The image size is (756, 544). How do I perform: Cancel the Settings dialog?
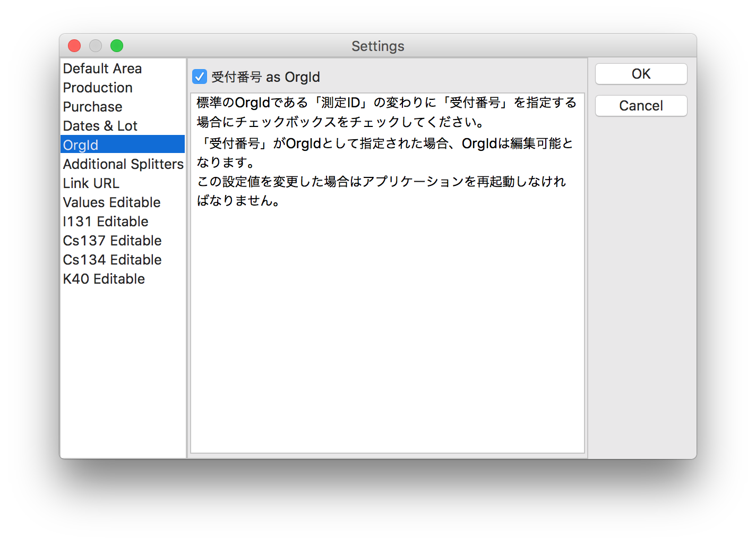point(641,106)
